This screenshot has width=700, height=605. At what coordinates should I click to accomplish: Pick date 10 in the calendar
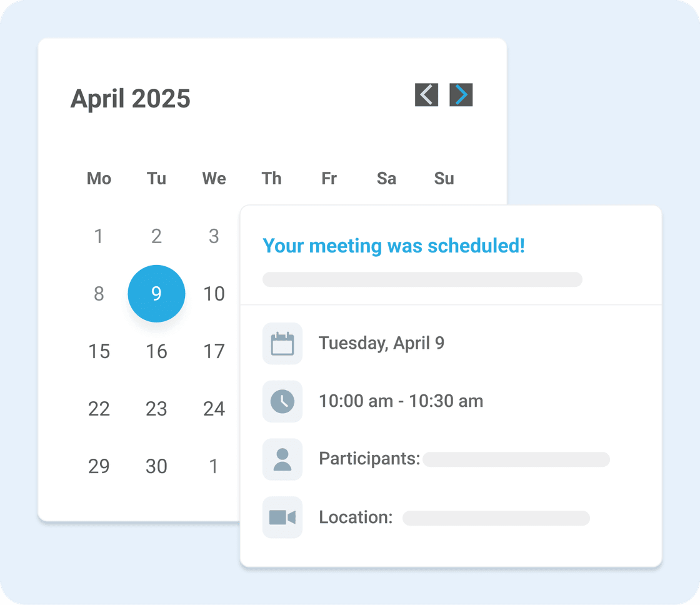point(214,294)
